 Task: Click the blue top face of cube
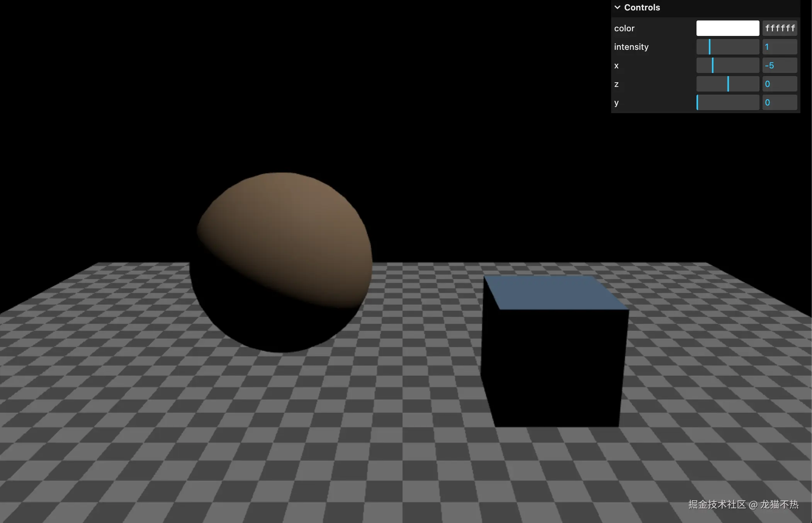coord(552,292)
